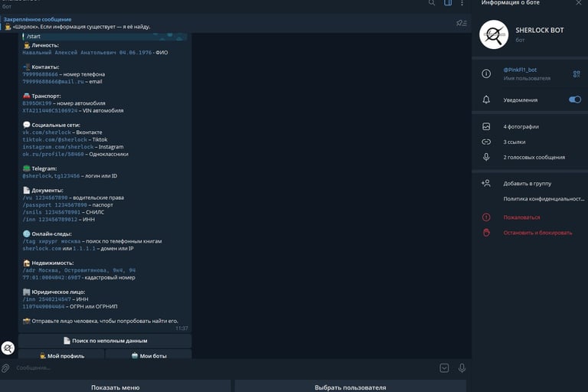Click the instagram.com/sherlock link
This screenshot has width=588, height=392.
pos(58,147)
